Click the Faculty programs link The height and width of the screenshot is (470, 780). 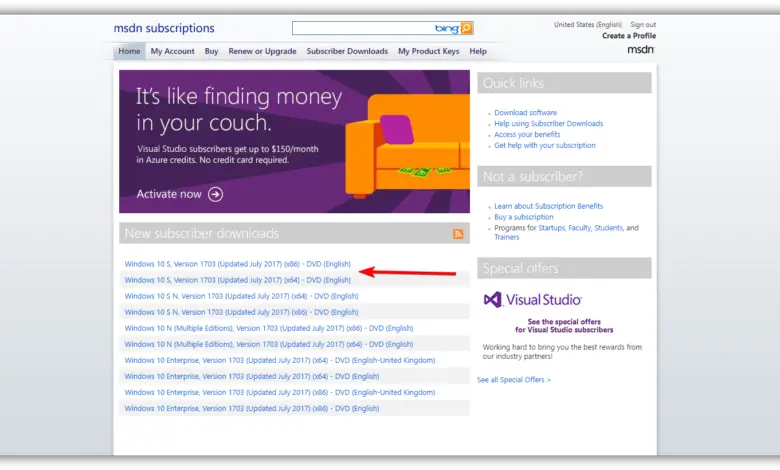point(580,228)
